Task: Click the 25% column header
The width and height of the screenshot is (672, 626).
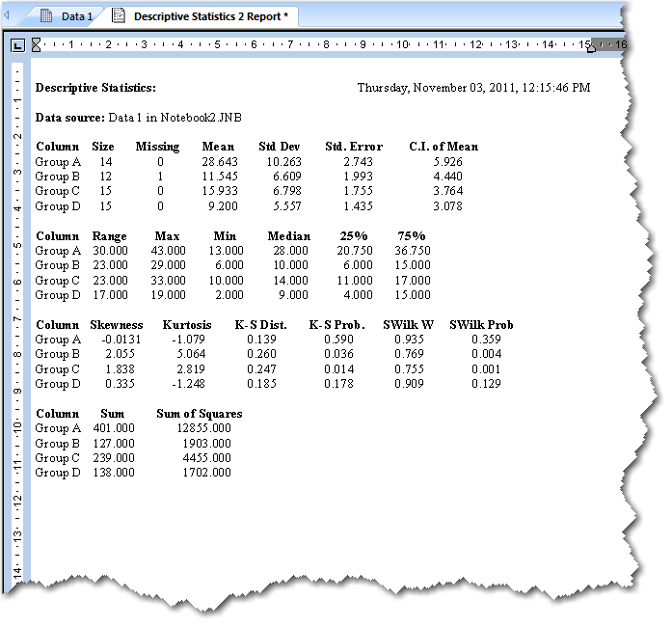Action: (354, 235)
